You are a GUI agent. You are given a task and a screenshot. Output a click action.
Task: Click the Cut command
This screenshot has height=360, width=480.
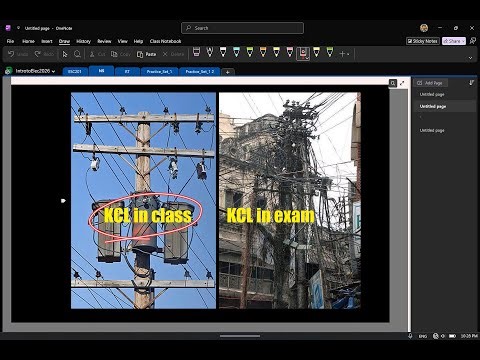[x=97, y=54]
